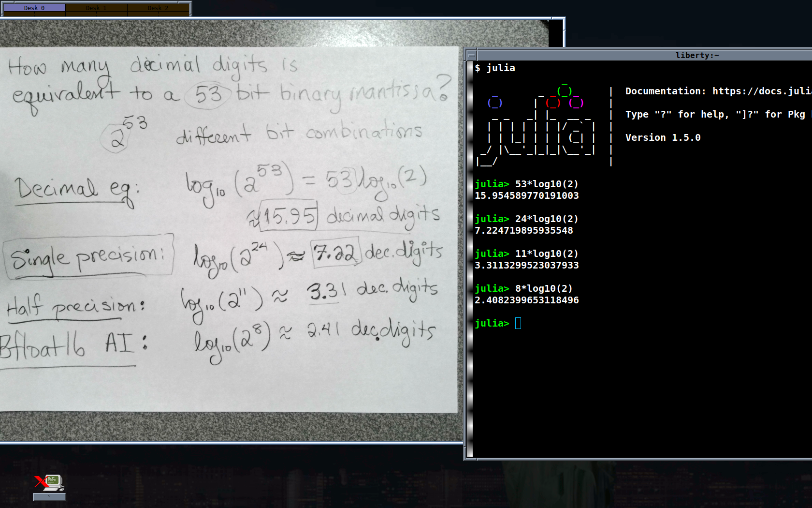Click the red circle in the Julia logo
Screen dimensions: 812x508
click(x=552, y=103)
